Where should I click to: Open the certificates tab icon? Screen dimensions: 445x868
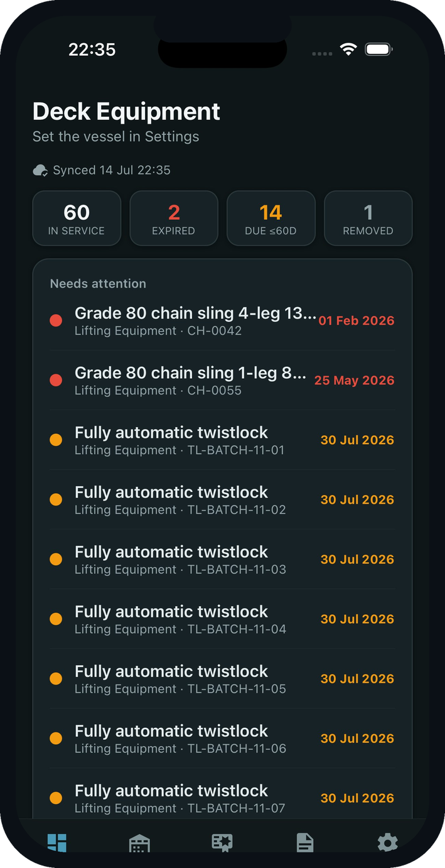tap(222, 843)
